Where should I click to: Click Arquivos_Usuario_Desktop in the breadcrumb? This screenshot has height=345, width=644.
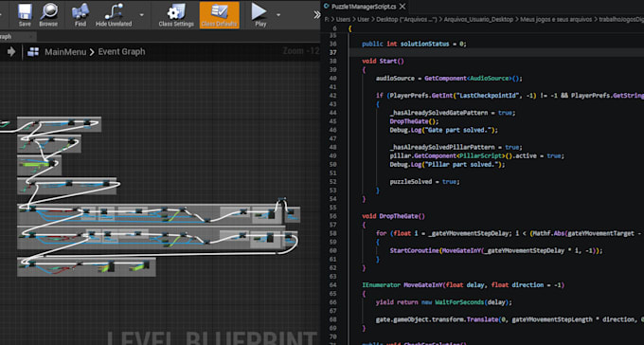(x=478, y=19)
